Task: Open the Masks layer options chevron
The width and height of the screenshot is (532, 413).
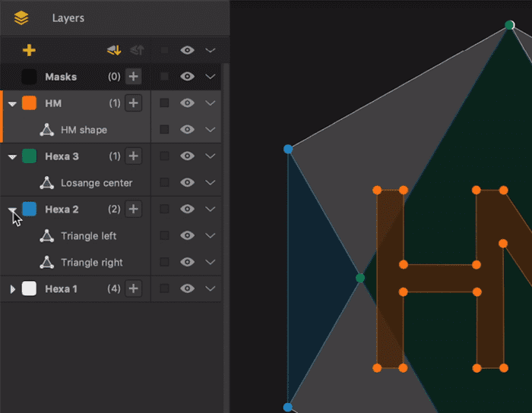Action: pyautogui.click(x=211, y=77)
